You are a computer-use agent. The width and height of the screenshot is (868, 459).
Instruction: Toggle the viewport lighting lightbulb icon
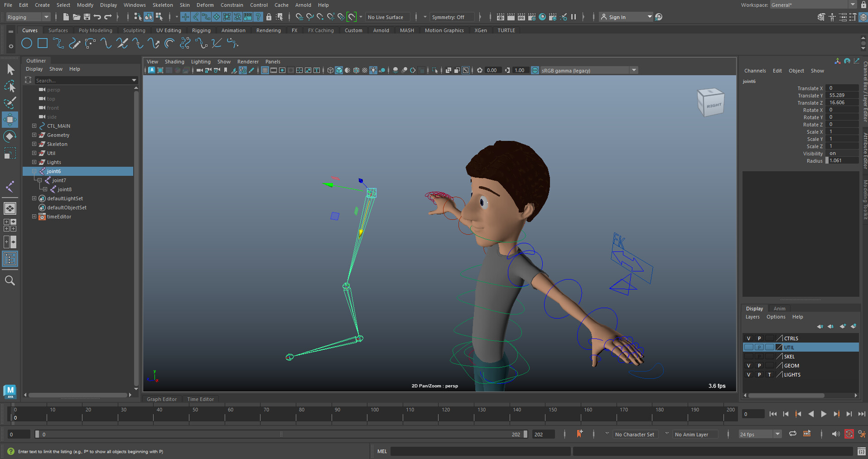pyautogui.click(x=373, y=70)
